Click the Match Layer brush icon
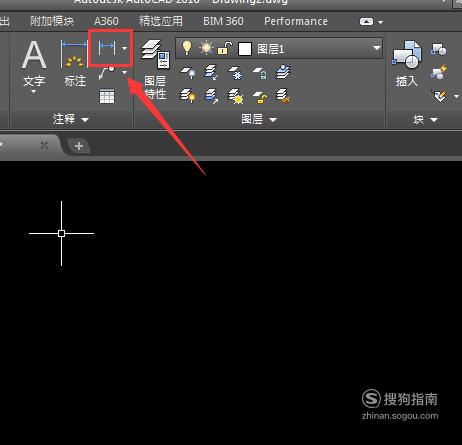Screen dimensions: 462x445 coord(283,96)
